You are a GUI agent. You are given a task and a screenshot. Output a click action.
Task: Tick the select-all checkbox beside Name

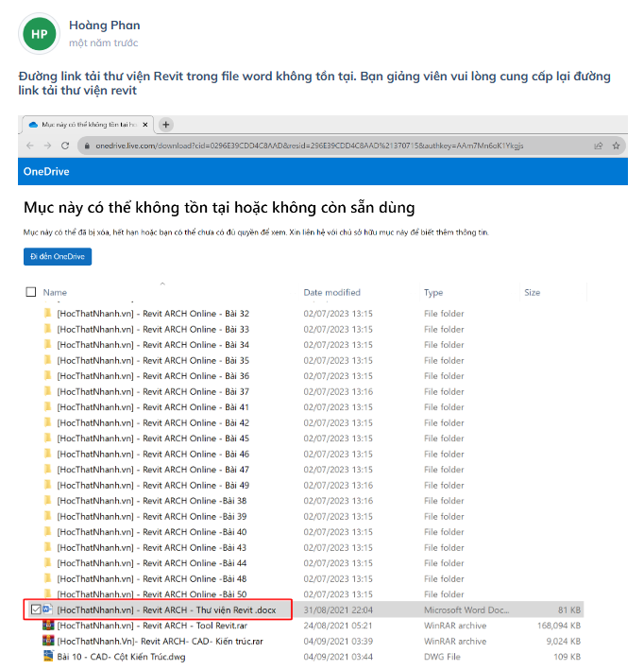pos(31,292)
